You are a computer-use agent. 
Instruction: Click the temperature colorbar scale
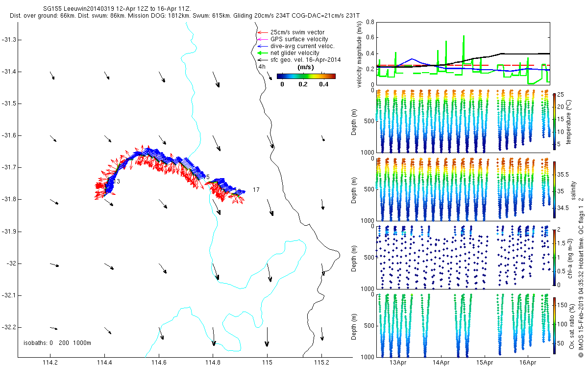coord(554,122)
